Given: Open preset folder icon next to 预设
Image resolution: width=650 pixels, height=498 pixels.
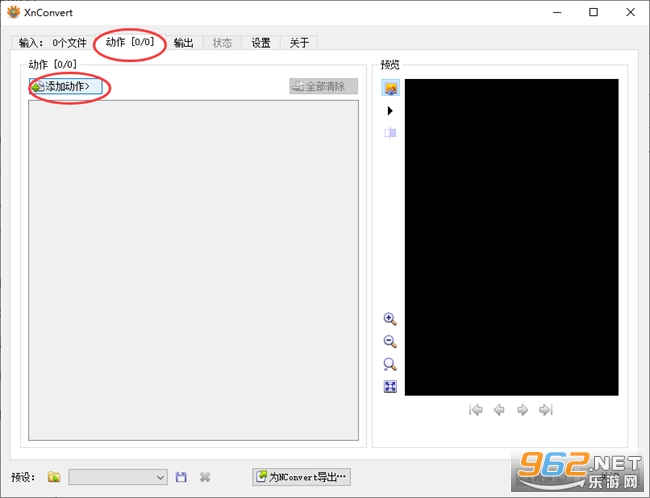Looking at the screenshot, I should (x=54, y=477).
